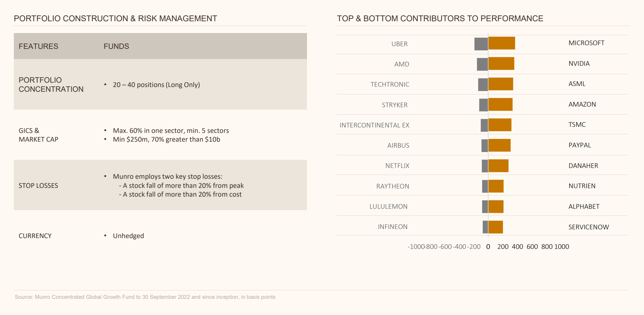The height and width of the screenshot is (315, 644).
Task: Select the gray AMD bar
Action: [x=482, y=64]
